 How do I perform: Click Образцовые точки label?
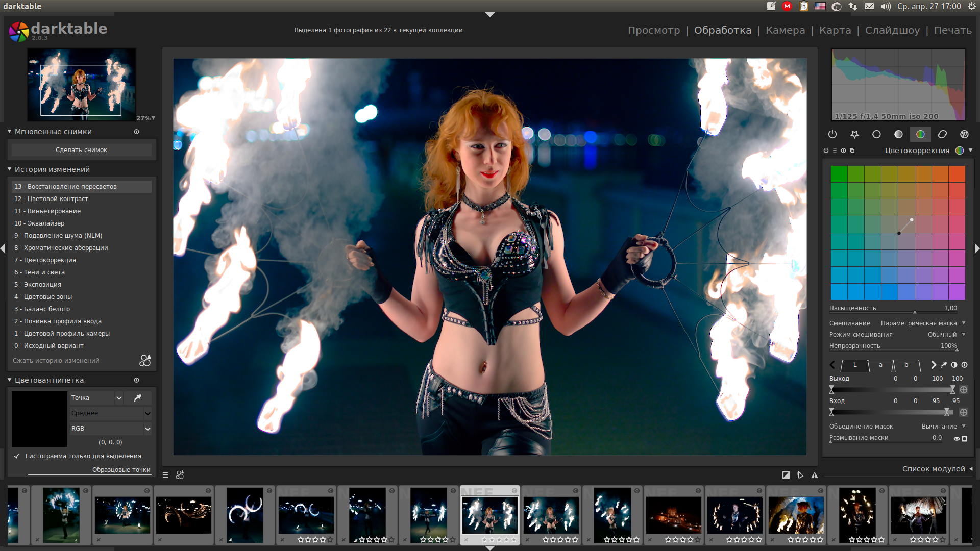[x=121, y=470]
